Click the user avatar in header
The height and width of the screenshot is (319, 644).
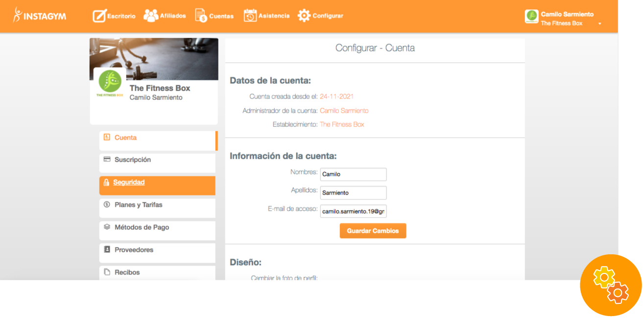coord(531,17)
